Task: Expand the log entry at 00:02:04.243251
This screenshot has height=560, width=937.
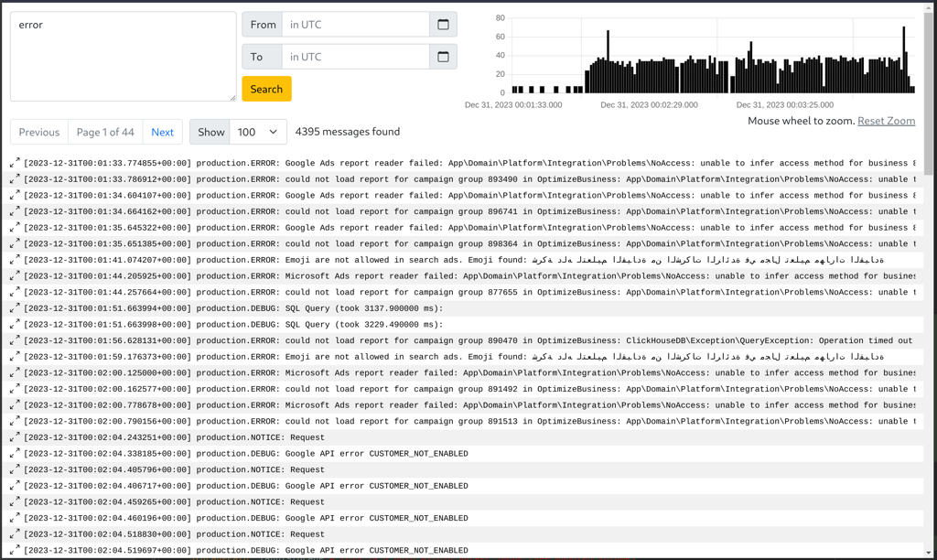Action: [15, 437]
